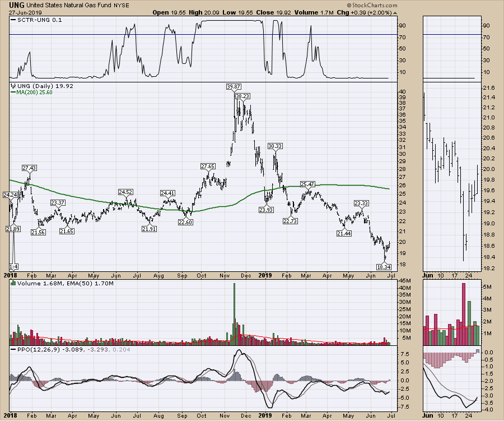Click the Volume 1.7M value in header
Screen dimensions: 504x421
click(x=314, y=12)
